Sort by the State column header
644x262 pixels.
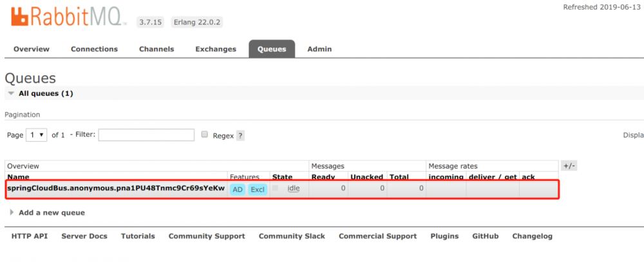tap(283, 177)
